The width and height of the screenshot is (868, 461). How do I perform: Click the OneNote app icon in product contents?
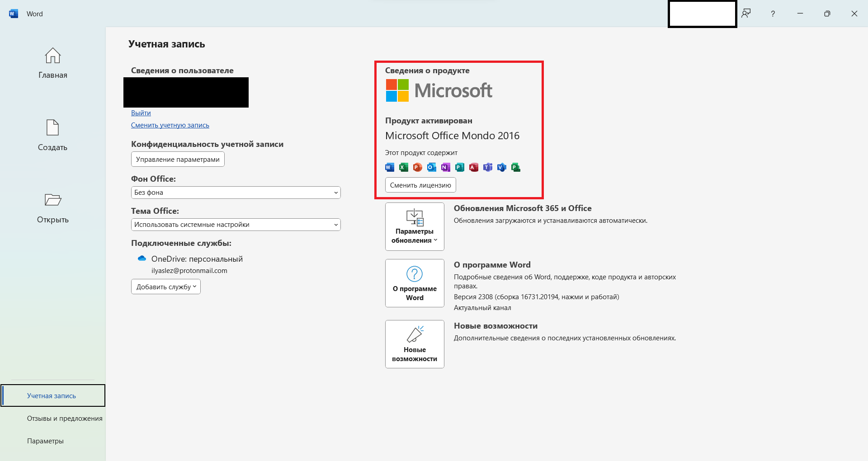coord(446,167)
